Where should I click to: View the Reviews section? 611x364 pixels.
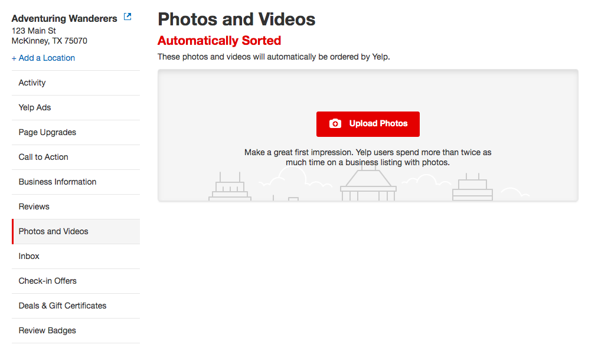point(34,206)
